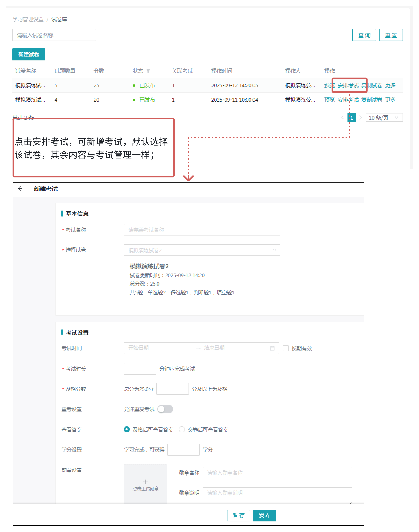Open 更多 for the first exam paper
The height and width of the screenshot is (532, 419).
point(390,85)
